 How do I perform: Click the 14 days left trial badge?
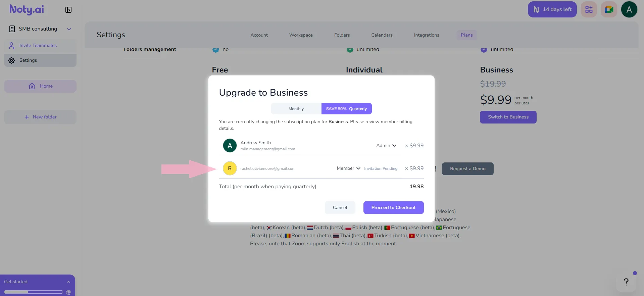[x=552, y=9]
